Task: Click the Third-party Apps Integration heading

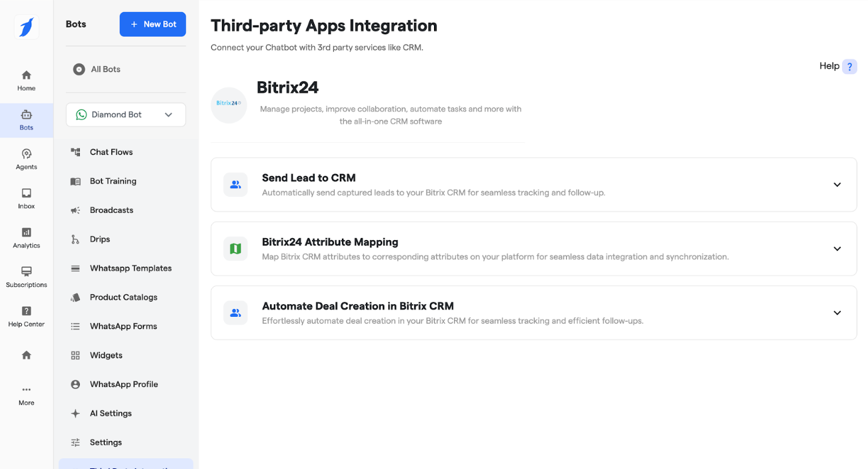Action: [324, 26]
